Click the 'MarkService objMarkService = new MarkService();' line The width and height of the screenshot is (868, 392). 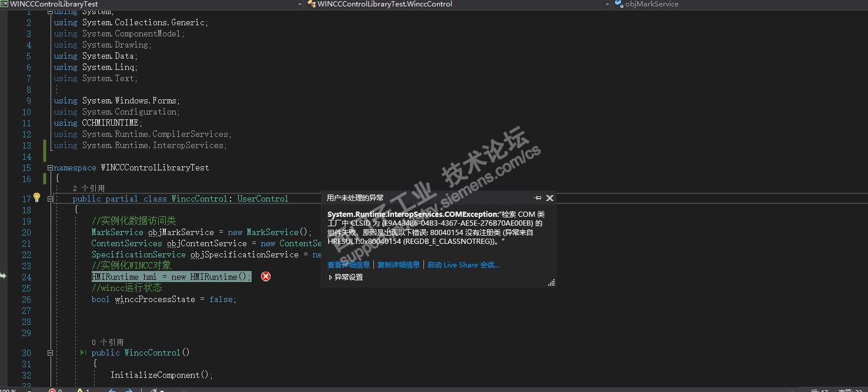tap(202, 232)
